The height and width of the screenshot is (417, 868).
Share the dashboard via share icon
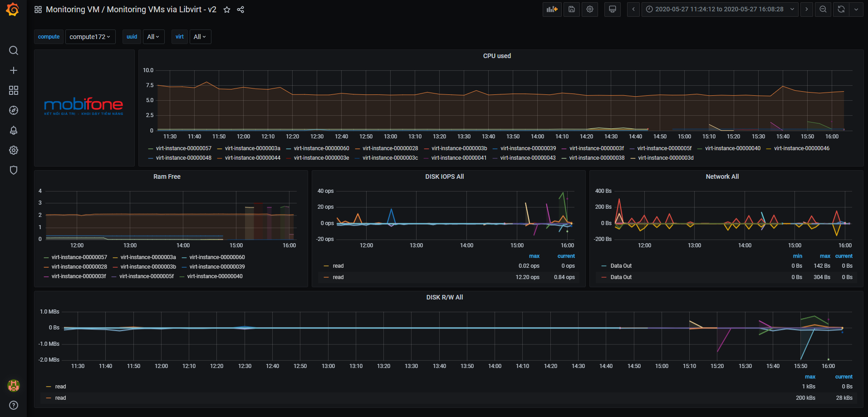point(240,10)
